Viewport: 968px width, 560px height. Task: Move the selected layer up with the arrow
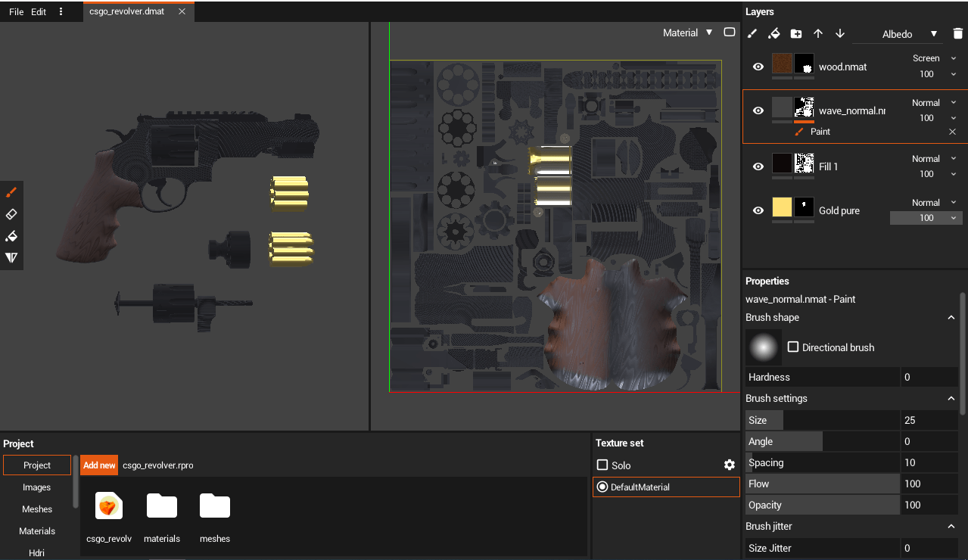point(817,33)
